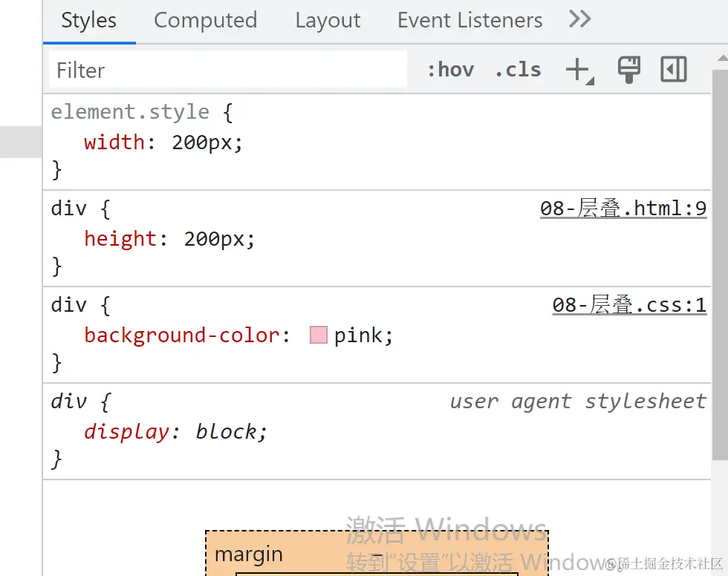Select the height property name
728x576 pixels.
click(x=120, y=238)
